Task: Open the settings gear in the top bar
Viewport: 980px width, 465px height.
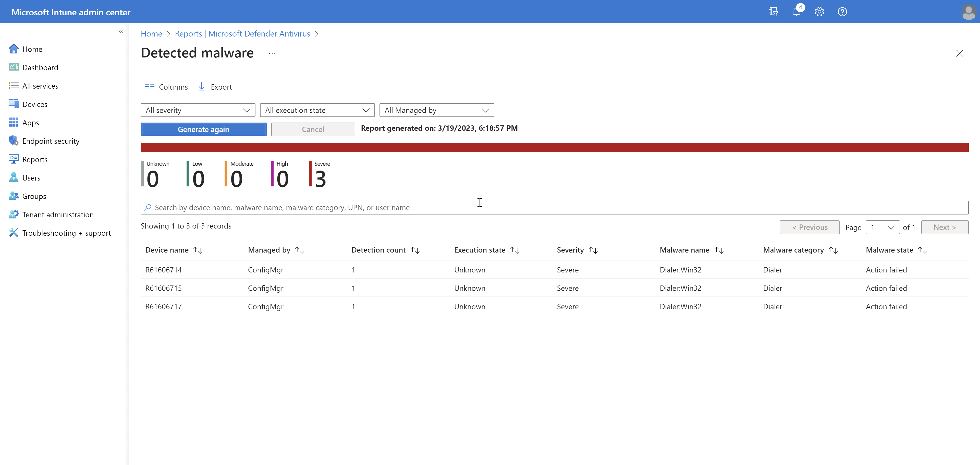Action: point(819,12)
